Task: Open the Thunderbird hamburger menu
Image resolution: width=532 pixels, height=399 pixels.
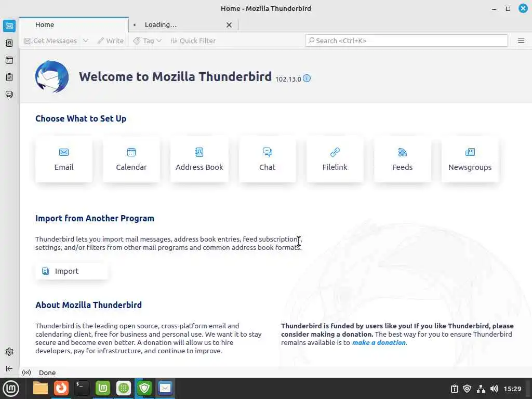Action: coord(521,41)
